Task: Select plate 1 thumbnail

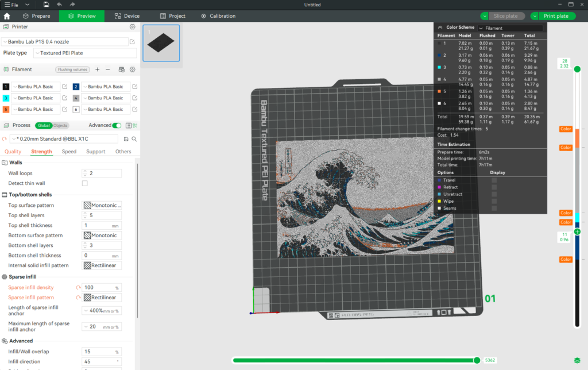Action: coord(161,43)
